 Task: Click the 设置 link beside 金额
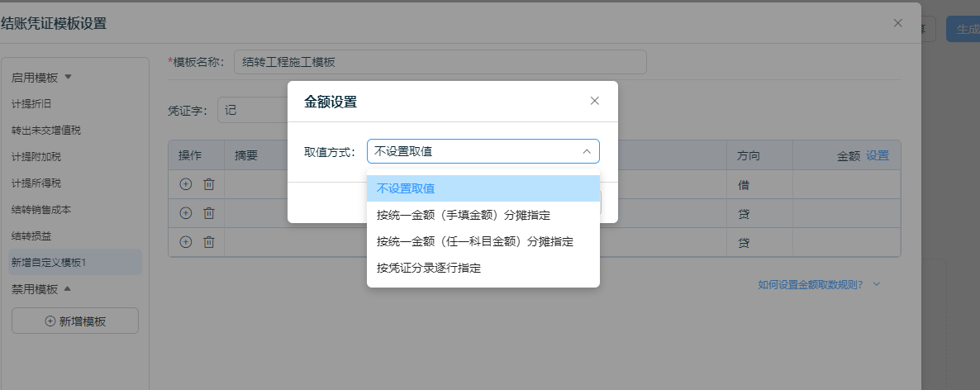coord(878,155)
